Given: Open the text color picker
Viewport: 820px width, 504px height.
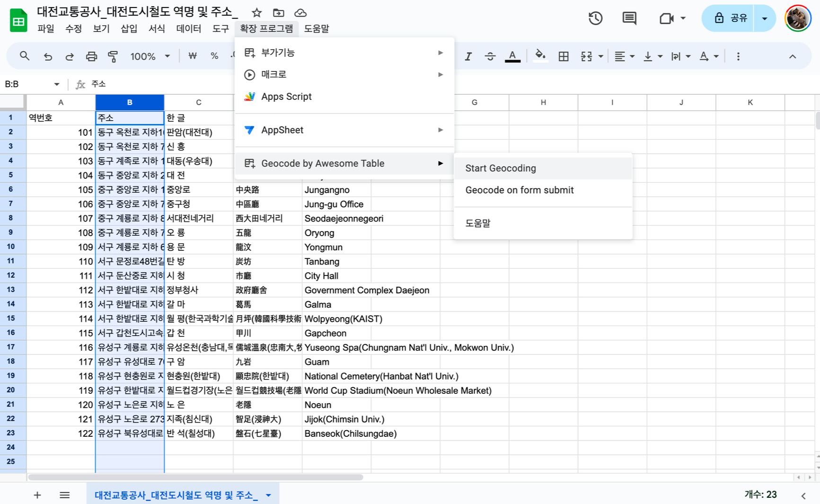Looking at the screenshot, I should pos(512,56).
